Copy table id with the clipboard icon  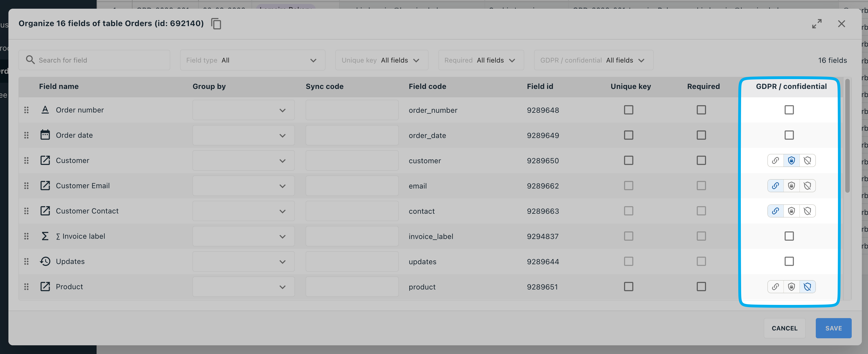click(216, 24)
